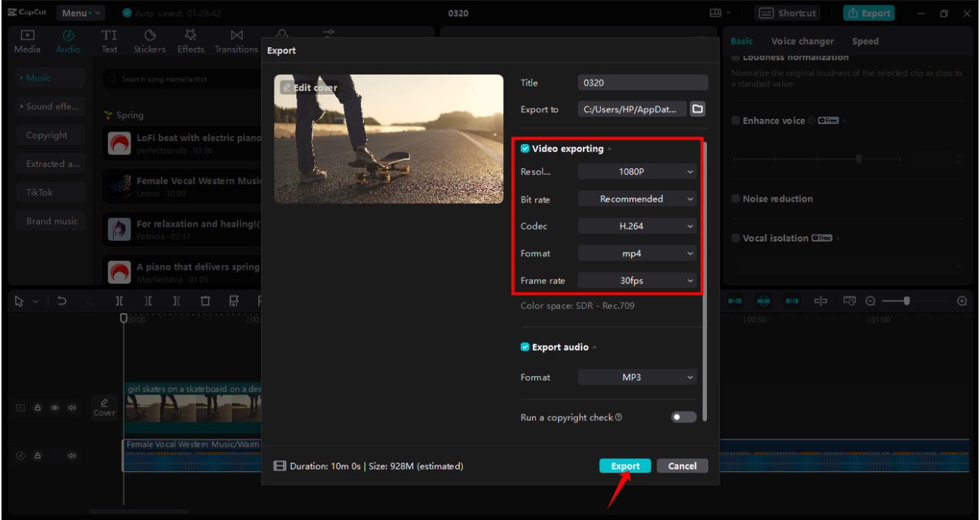The image size is (980, 520).
Task: Uncheck the Export audio checkbox
Action: (525, 347)
